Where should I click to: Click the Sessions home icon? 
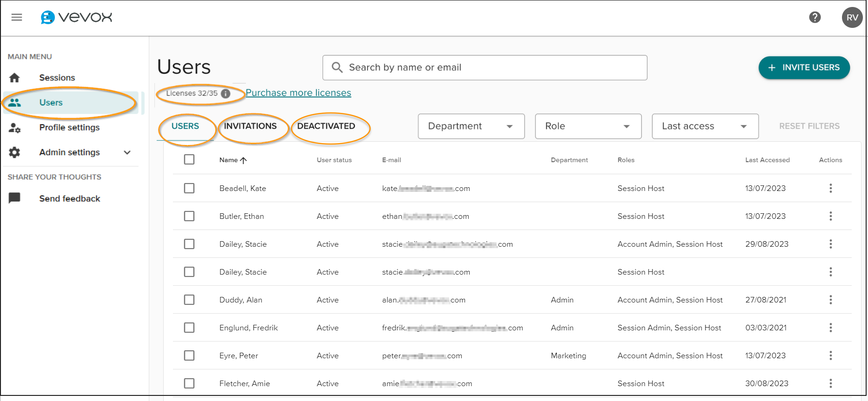[14, 78]
